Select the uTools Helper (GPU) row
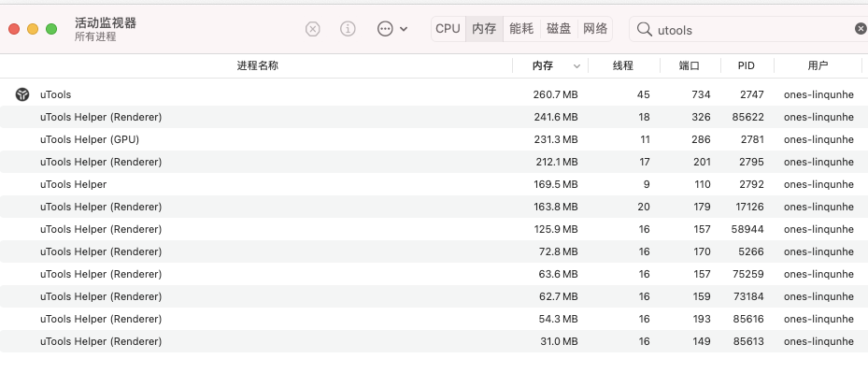Viewport: 868px width, 373px height. pyautogui.click(x=434, y=139)
